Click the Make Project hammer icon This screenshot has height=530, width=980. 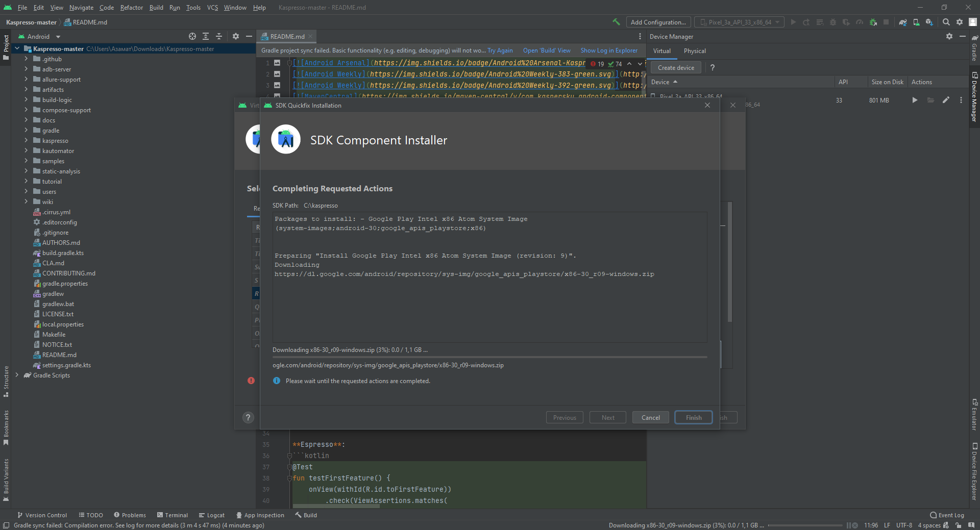click(616, 22)
